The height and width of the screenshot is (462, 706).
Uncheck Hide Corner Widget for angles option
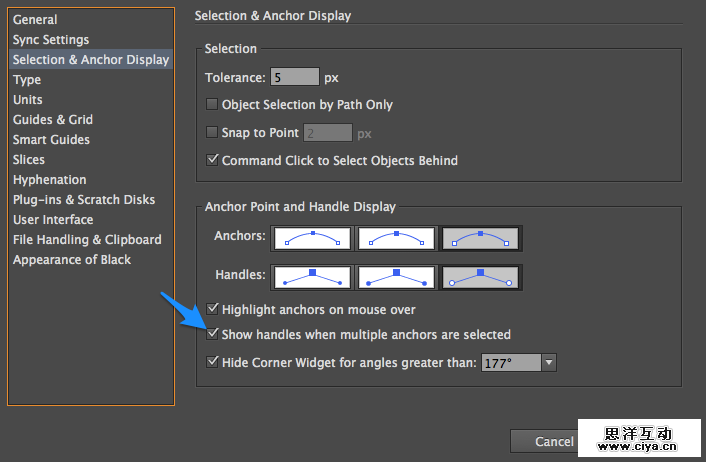212,362
